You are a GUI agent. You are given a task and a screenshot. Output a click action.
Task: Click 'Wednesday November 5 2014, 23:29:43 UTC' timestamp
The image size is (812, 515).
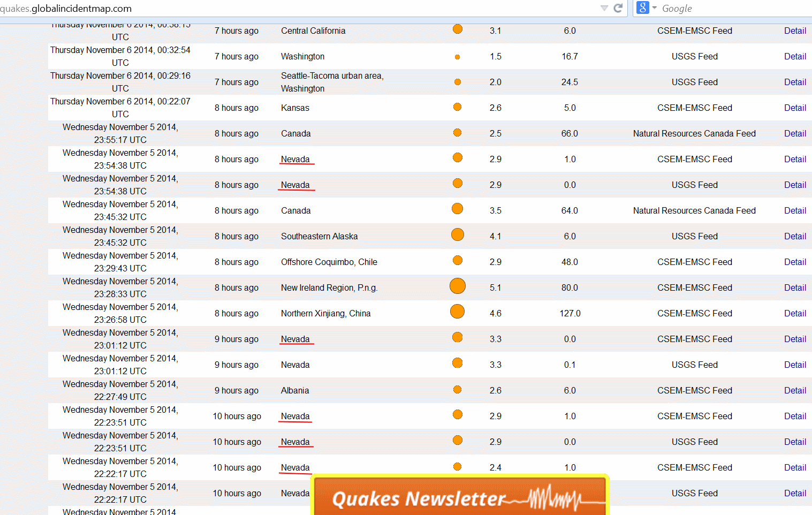[120, 262]
